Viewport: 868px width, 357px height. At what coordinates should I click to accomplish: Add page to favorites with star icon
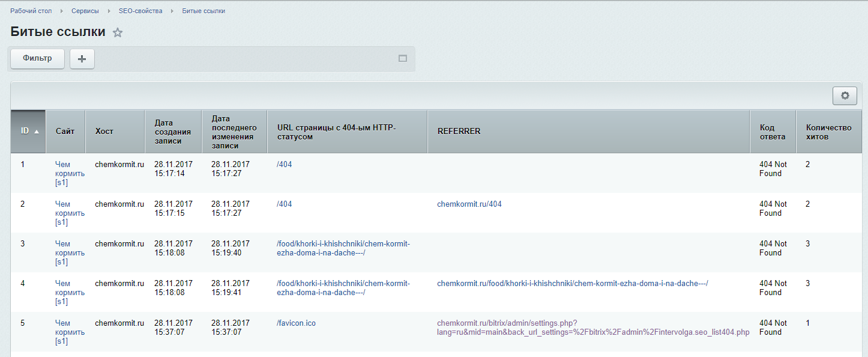point(118,33)
